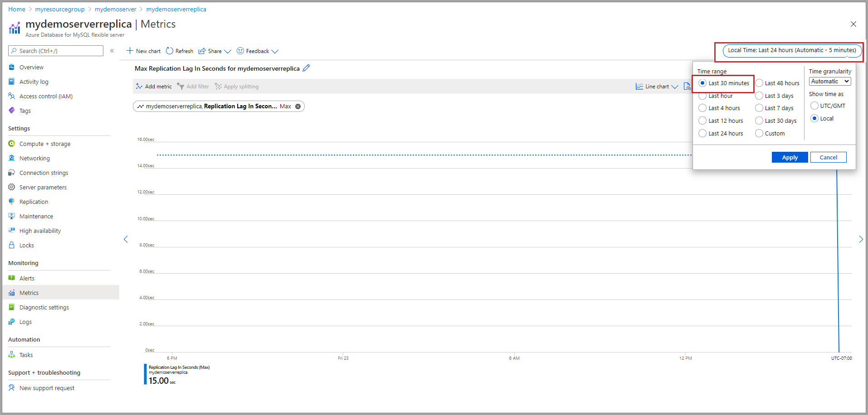868x415 pixels.
Task: Click the Tasks icon under Automation
Action: tap(12, 355)
